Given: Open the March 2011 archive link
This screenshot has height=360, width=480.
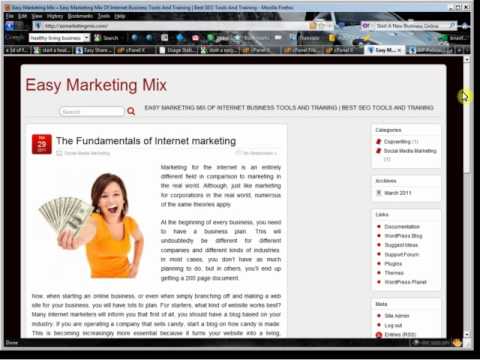Looking at the screenshot, I should coord(398,193).
